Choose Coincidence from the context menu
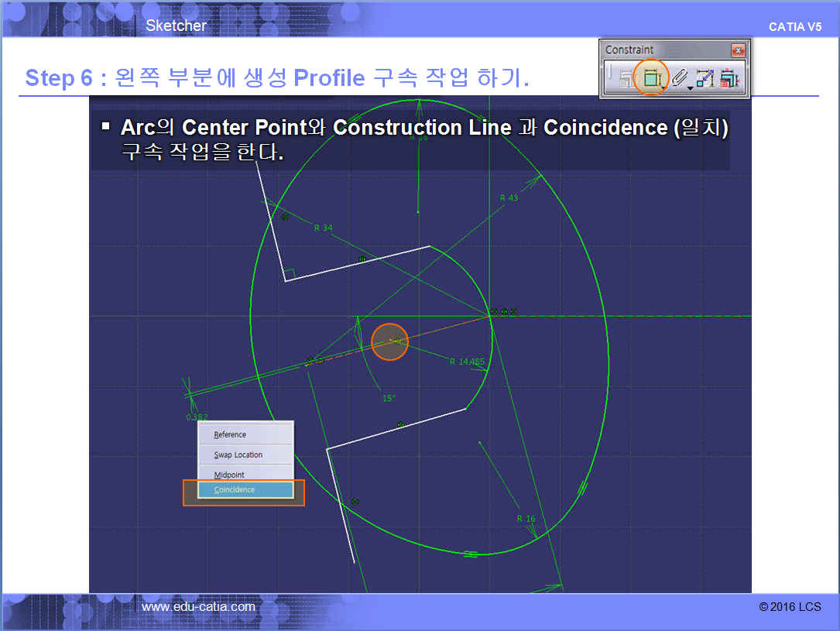840x631 pixels. [x=235, y=490]
